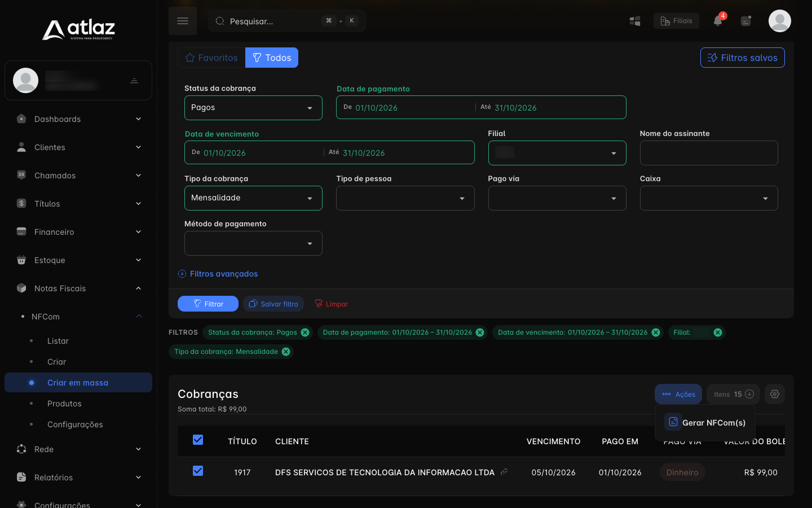Click the link icon beside DFS SERVICOS client
The image size is (812, 508).
coord(504,472)
